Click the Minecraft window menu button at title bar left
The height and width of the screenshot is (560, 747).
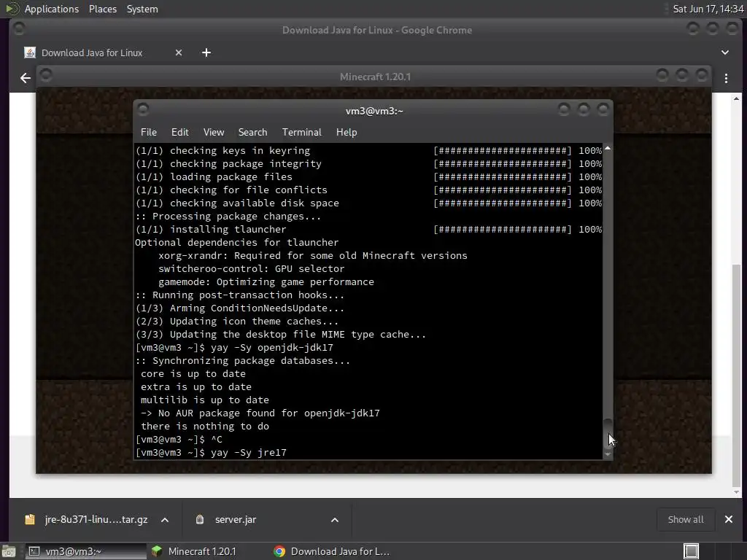click(x=46, y=75)
